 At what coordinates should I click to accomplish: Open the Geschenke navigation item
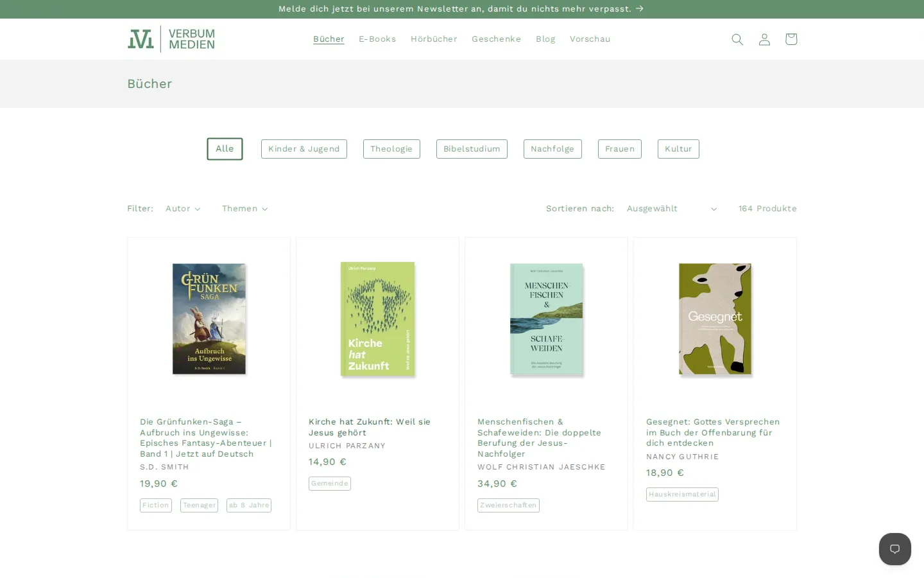pos(497,39)
